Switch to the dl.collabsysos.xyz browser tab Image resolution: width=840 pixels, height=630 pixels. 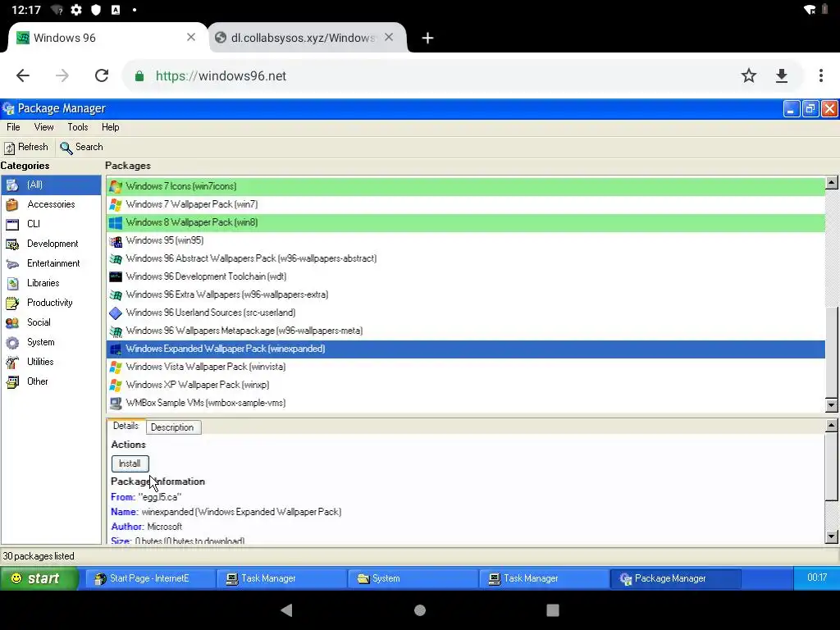click(303, 38)
